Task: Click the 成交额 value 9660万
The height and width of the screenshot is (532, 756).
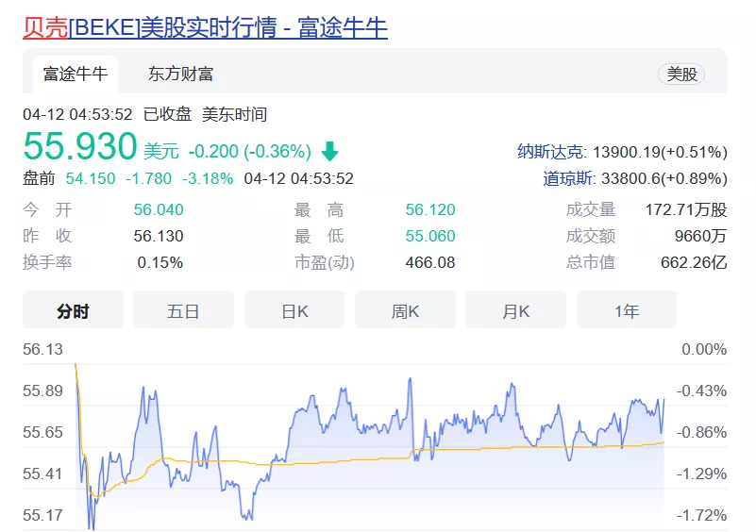Action: [x=700, y=236]
